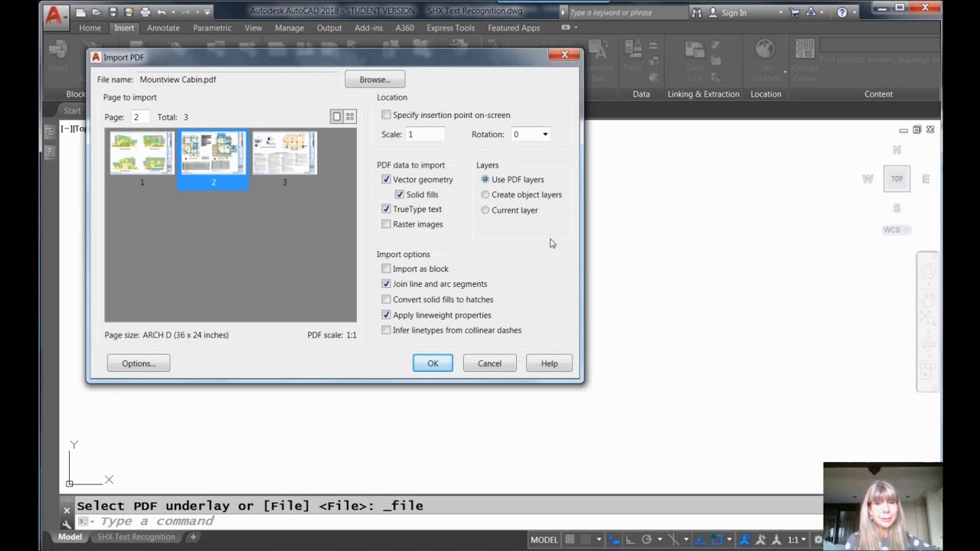
Task: Click the search binoculars icon
Action: (x=696, y=12)
